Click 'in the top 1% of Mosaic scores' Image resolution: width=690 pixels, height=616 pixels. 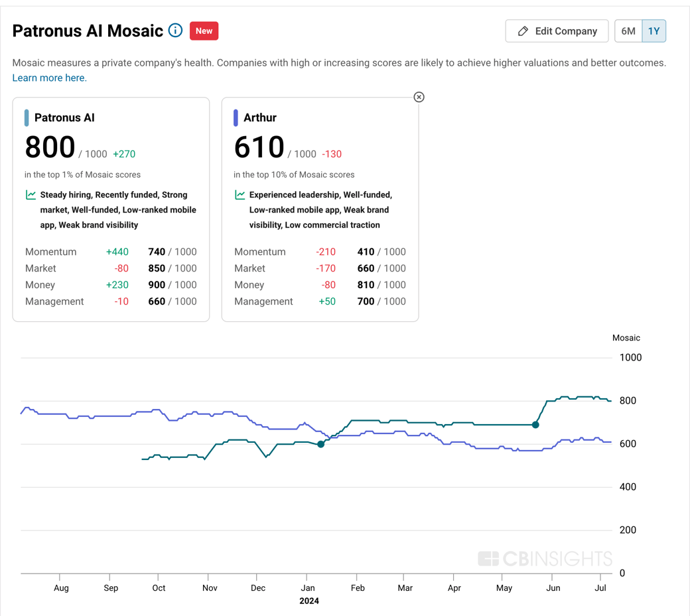[x=82, y=175]
